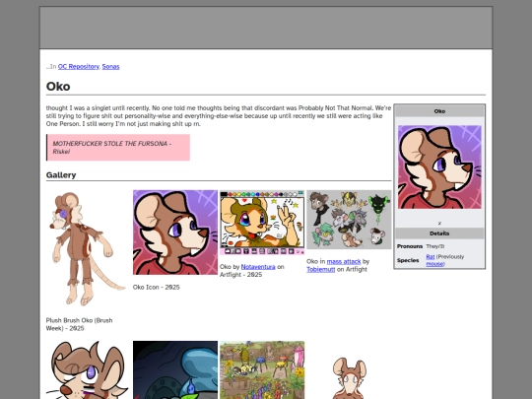This screenshot has height=399, width=532.
Task: View the Oko infobox portrait image
Action: [x=439, y=166]
